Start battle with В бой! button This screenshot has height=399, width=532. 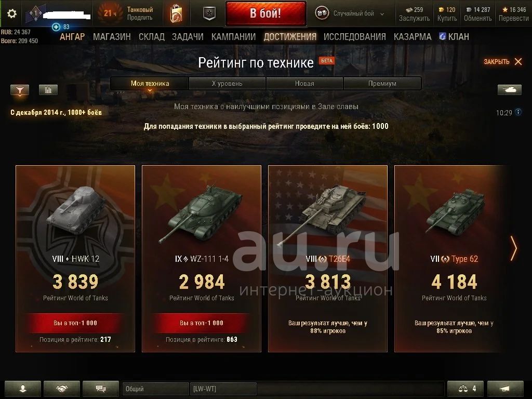pos(265,14)
